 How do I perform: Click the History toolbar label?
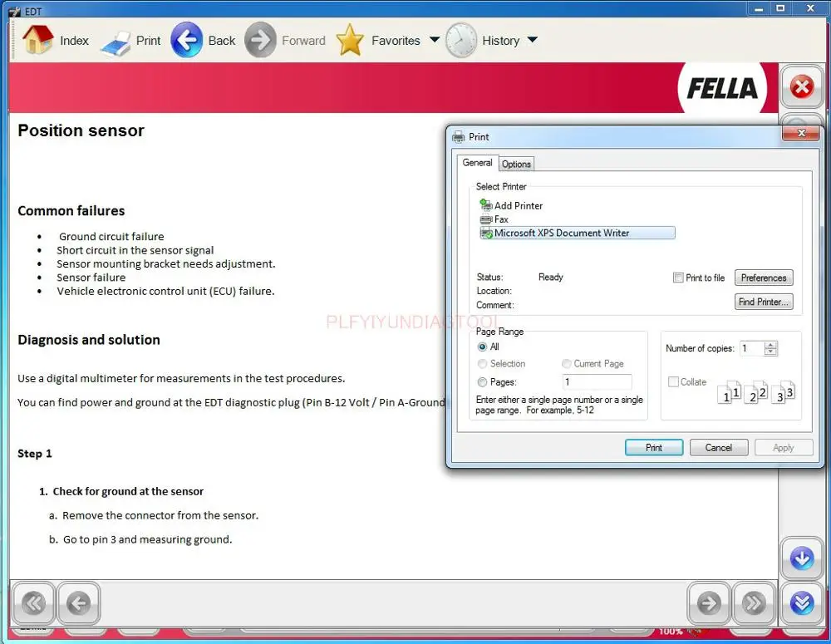click(x=501, y=41)
